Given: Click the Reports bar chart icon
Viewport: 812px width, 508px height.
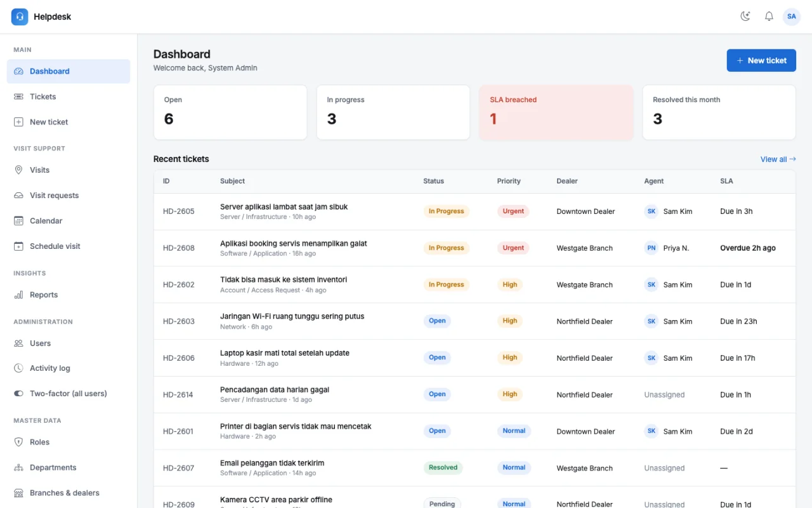Looking at the screenshot, I should click(18, 295).
